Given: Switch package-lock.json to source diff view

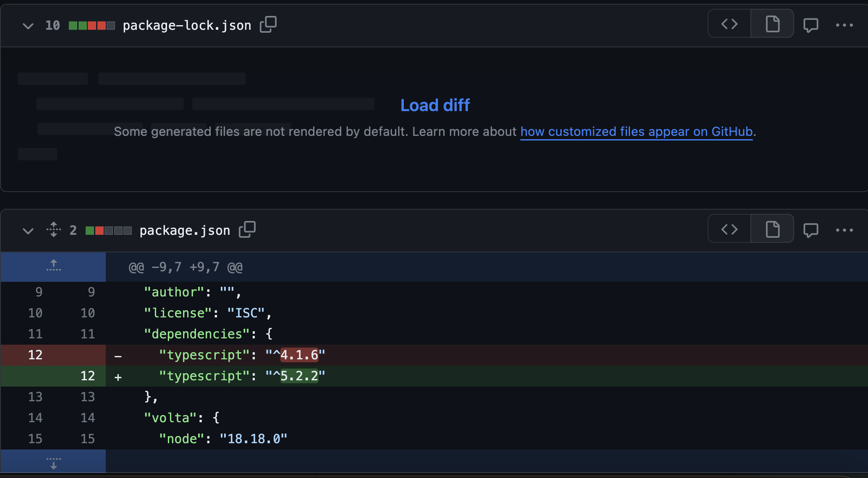Looking at the screenshot, I should (x=729, y=24).
